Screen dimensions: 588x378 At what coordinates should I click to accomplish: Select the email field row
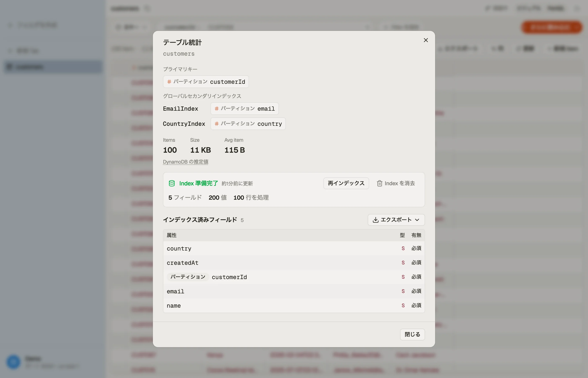(294, 291)
